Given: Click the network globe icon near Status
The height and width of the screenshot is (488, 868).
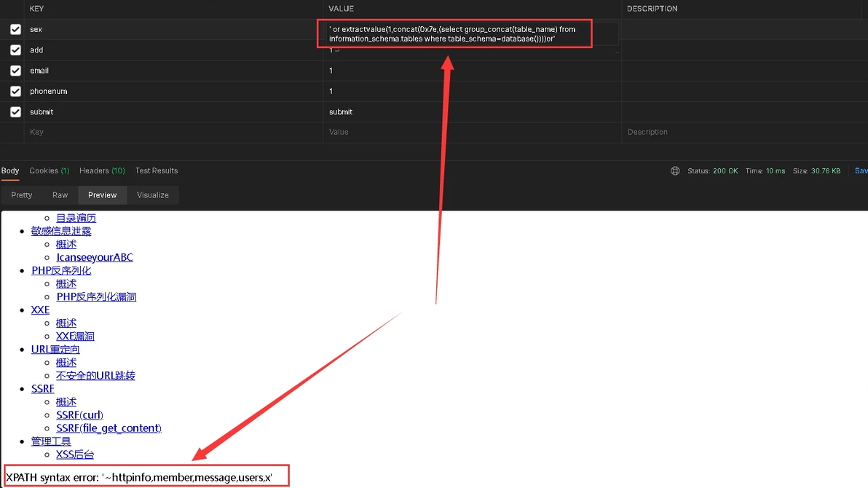Looking at the screenshot, I should click(675, 170).
